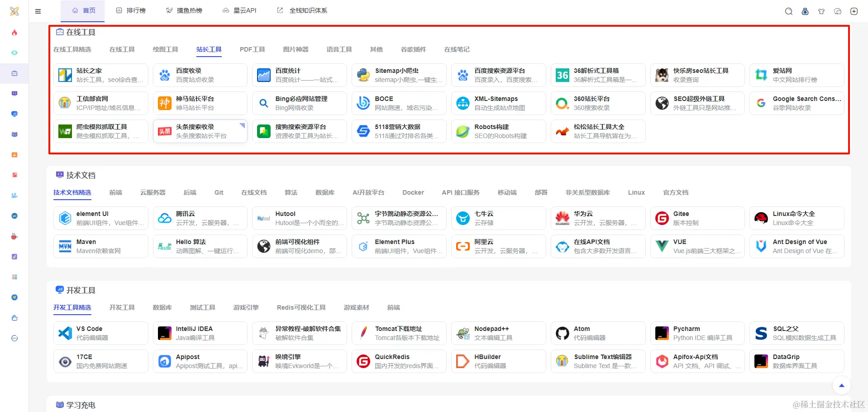Open the Gitee card under 技术文档

coord(697,218)
